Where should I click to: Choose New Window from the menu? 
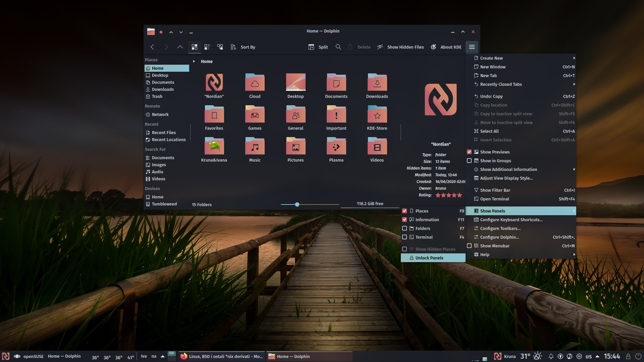coord(521,67)
